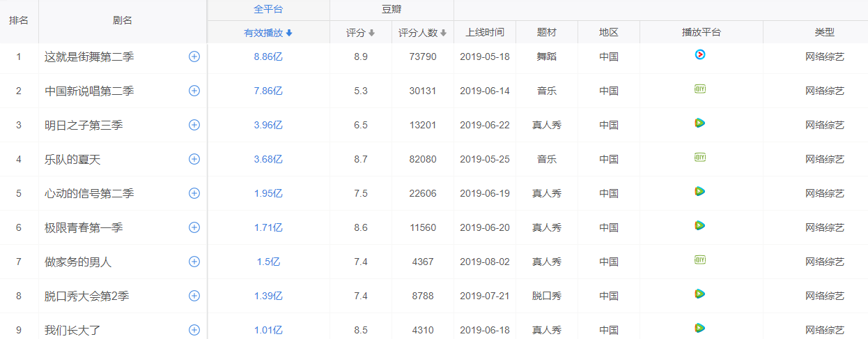Click the plus icon next to 中国新说唱第二季

pyautogui.click(x=194, y=91)
